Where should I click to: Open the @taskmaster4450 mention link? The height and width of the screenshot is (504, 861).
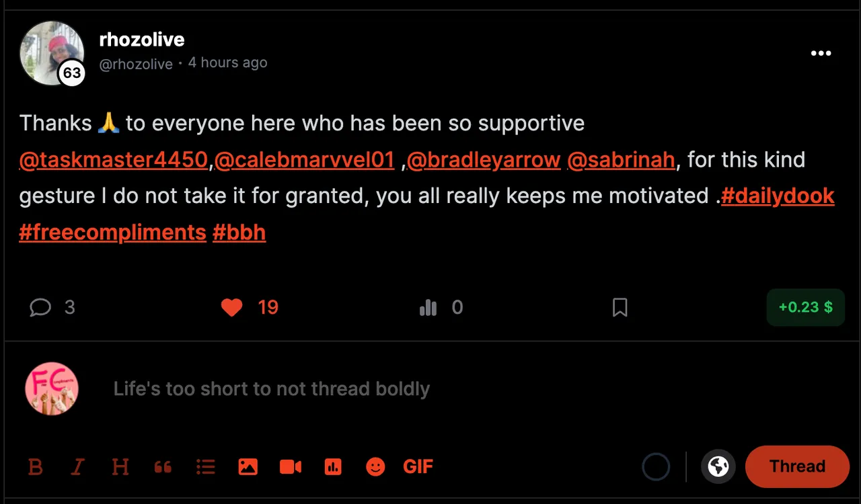tap(114, 160)
